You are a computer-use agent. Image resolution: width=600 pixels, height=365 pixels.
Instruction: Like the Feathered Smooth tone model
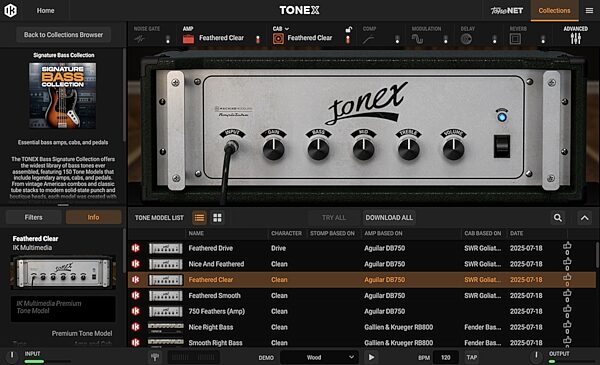567,293
